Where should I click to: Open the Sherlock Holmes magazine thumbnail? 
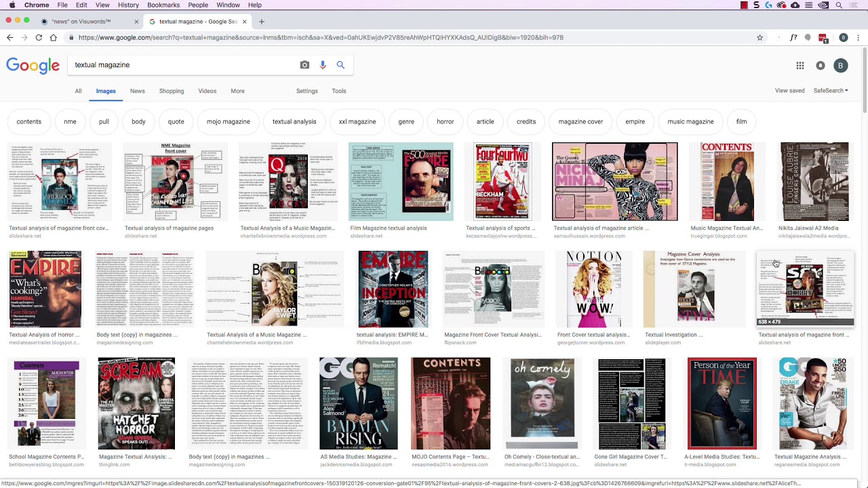pyautogui.click(x=60, y=182)
